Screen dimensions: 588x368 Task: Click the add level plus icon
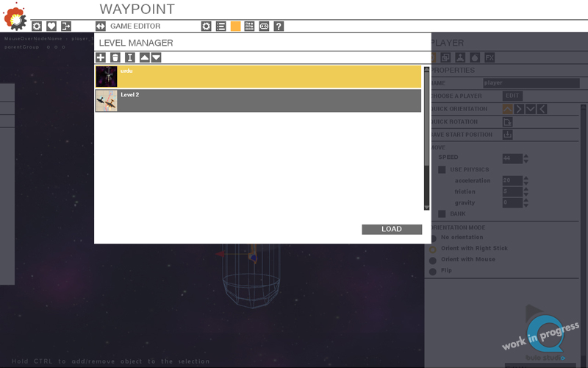tap(101, 57)
